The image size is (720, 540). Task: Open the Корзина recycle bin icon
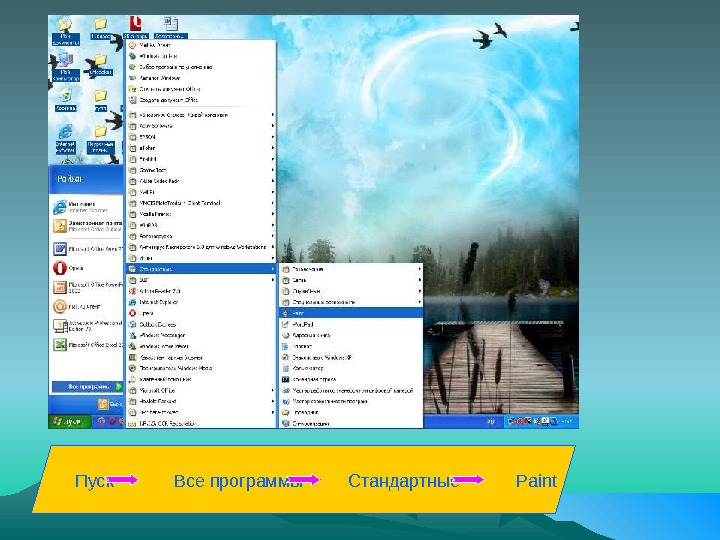(65, 100)
